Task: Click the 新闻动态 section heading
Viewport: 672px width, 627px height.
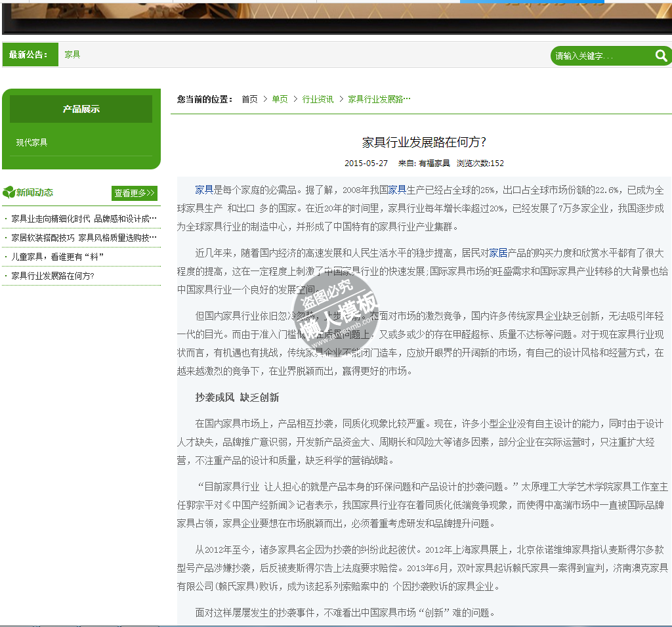Action: (34, 192)
